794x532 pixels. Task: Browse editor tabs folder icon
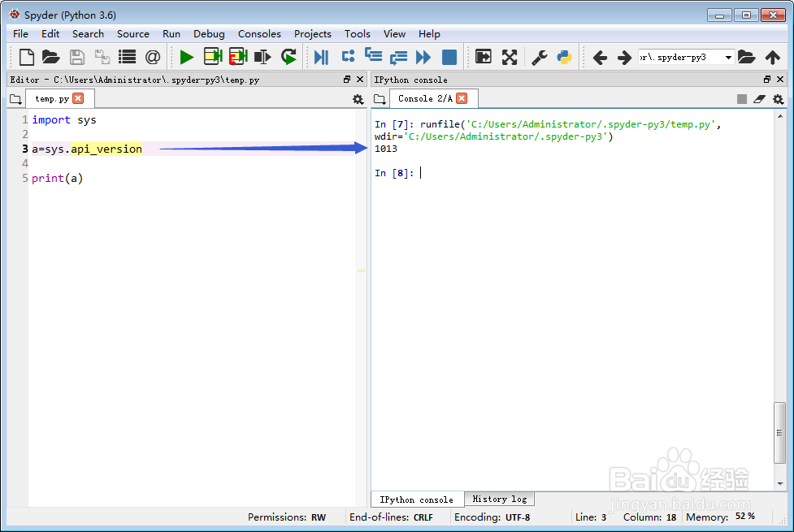point(15,99)
